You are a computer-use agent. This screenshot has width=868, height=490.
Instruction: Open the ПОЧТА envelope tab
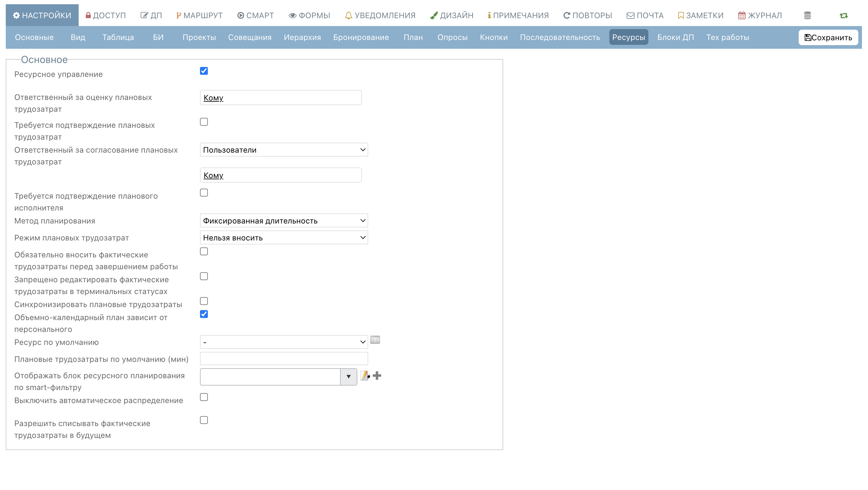tap(645, 15)
